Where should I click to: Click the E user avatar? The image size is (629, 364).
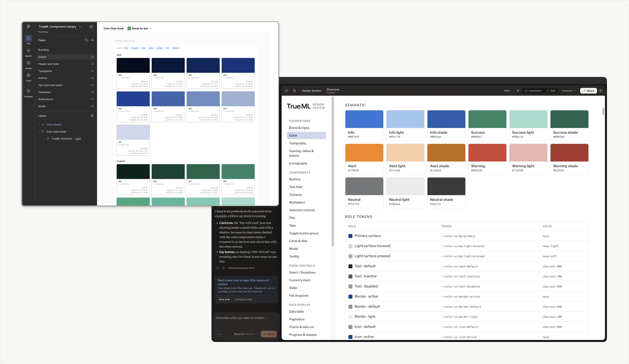point(601,91)
